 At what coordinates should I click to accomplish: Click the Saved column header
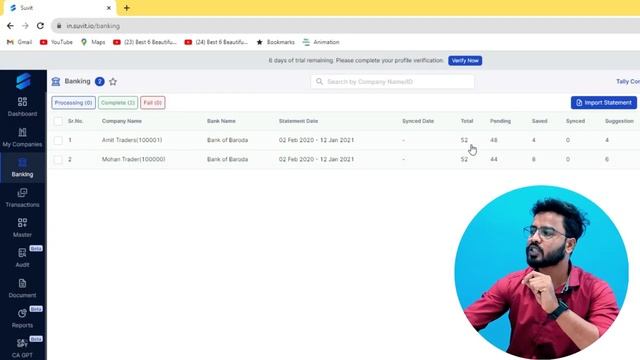pyautogui.click(x=540, y=121)
